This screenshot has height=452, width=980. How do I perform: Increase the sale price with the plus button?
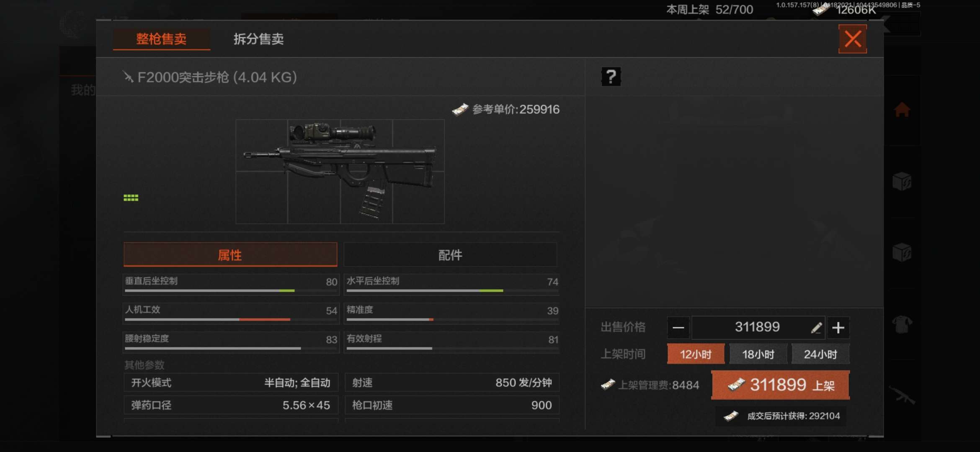(838, 328)
